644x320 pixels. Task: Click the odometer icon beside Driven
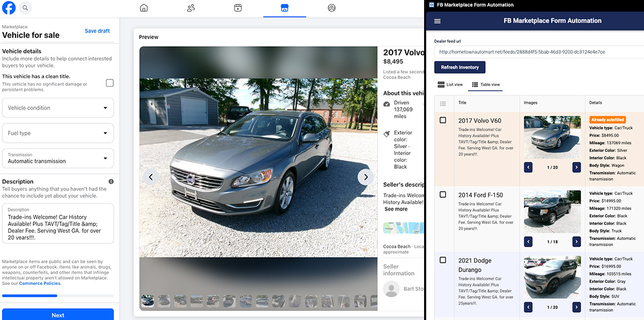tap(386, 104)
